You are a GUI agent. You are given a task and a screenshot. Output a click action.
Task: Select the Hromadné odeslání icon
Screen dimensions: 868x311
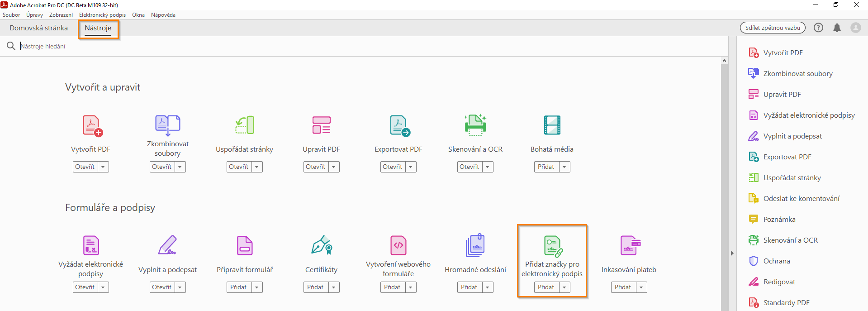tap(475, 245)
